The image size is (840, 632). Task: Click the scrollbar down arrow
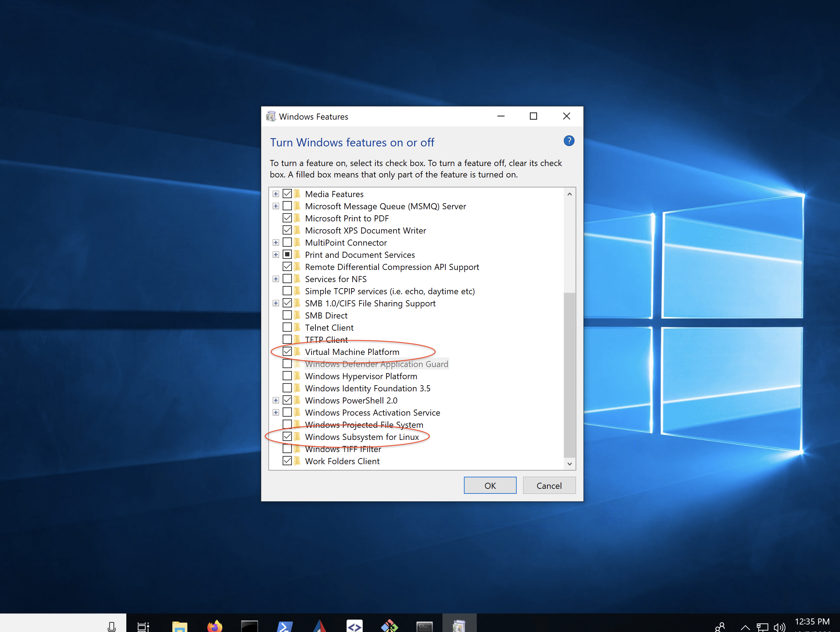pos(569,463)
